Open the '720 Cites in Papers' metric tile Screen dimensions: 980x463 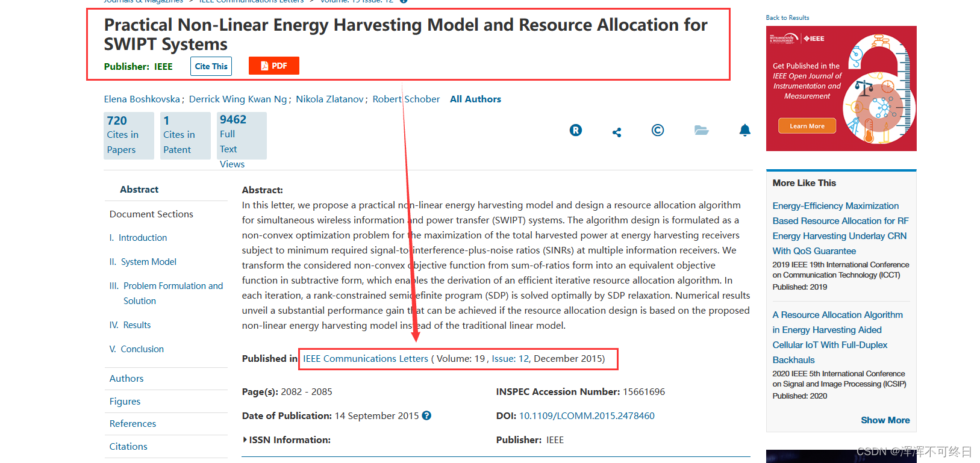tap(128, 135)
